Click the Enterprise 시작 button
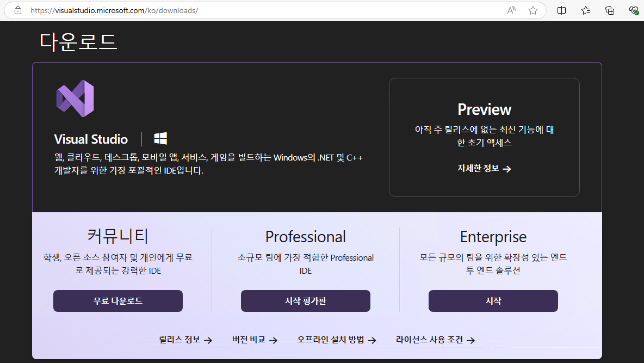This screenshot has height=363, width=644. (493, 300)
